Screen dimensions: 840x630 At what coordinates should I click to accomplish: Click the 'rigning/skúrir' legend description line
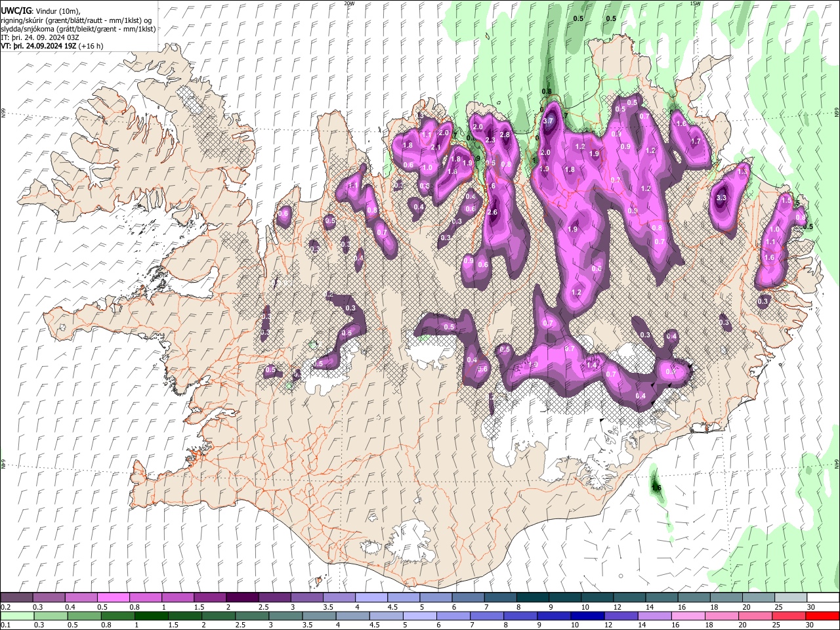pyautogui.click(x=76, y=20)
